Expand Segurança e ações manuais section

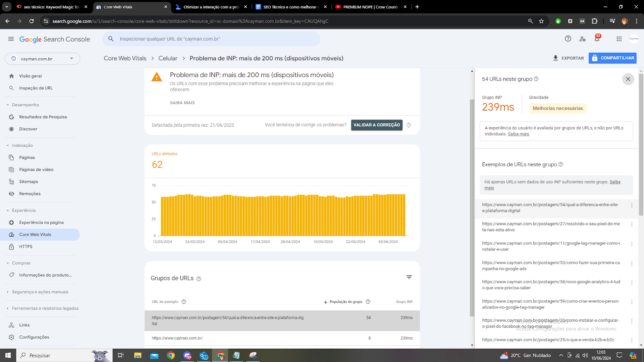(8, 292)
